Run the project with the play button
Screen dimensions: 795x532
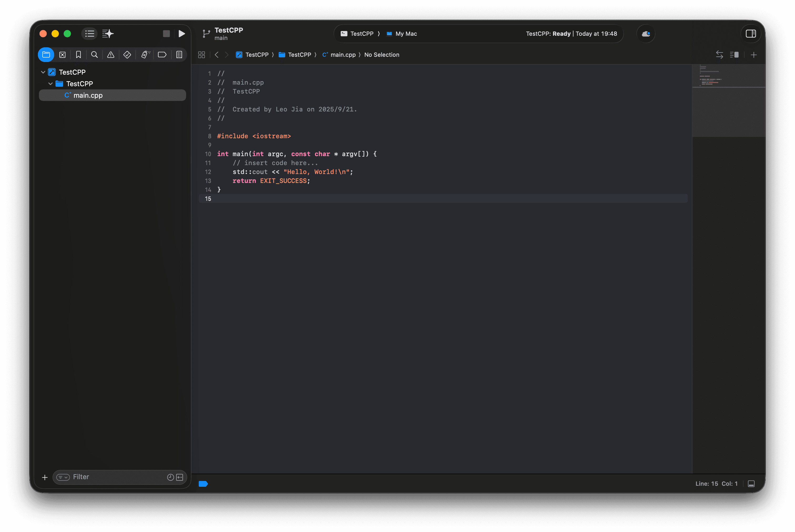[x=181, y=34]
